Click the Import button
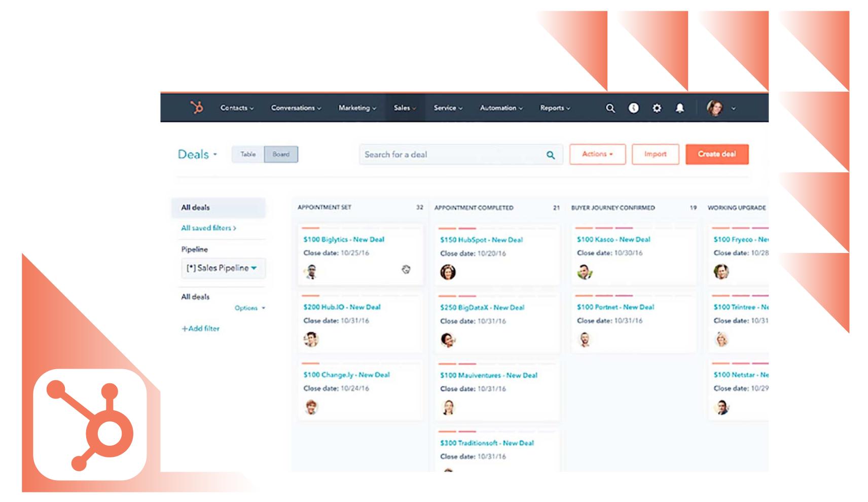The width and height of the screenshot is (868, 502). click(655, 154)
